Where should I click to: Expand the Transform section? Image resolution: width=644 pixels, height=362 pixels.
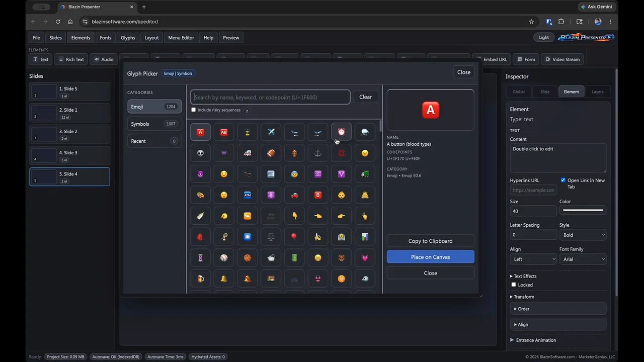click(522, 297)
